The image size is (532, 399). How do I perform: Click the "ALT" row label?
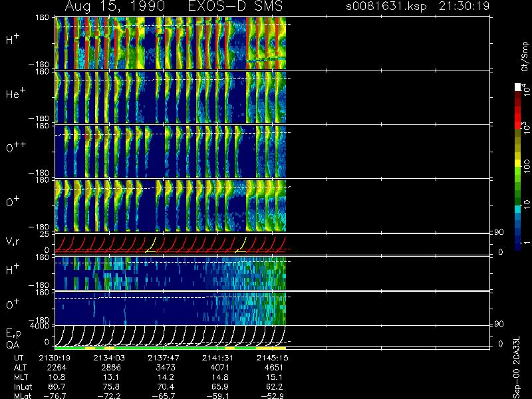click(20, 368)
